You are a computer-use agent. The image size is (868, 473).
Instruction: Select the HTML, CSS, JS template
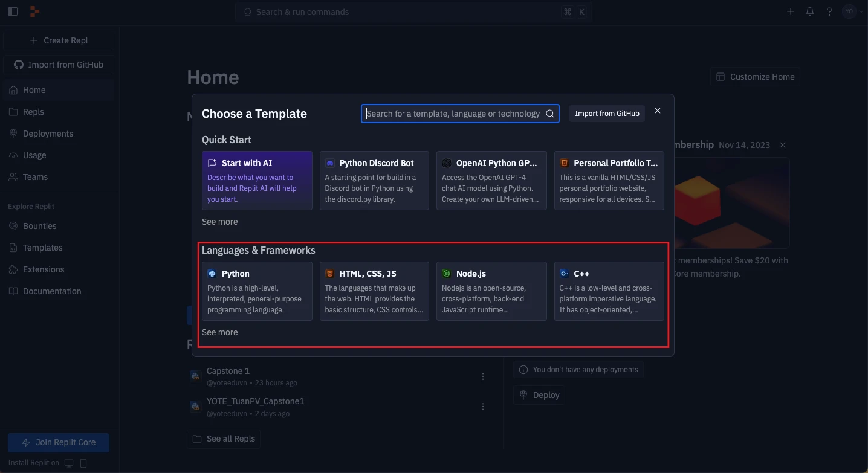374,291
